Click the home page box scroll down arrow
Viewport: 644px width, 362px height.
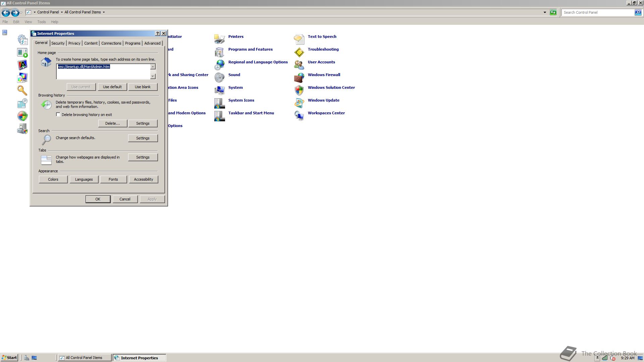coord(153,76)
